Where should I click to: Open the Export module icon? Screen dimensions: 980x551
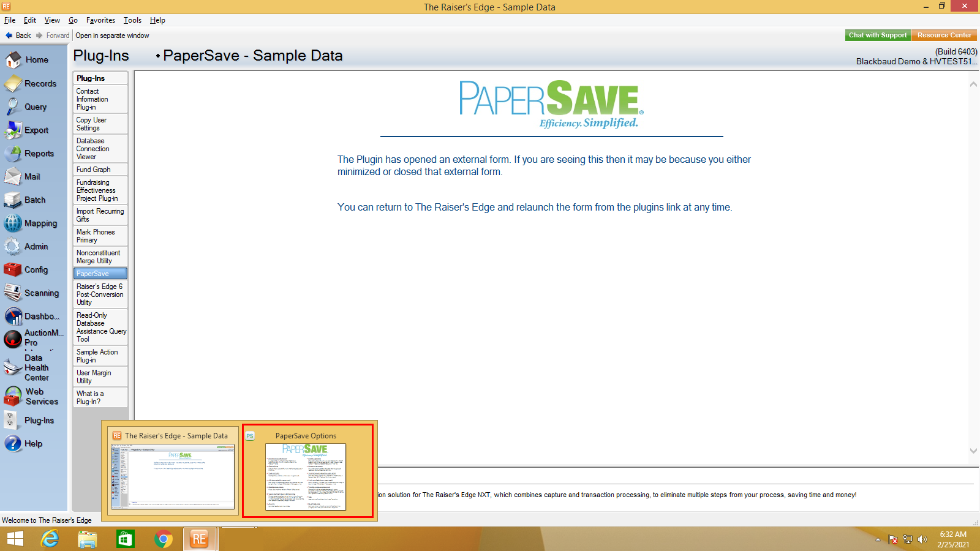tap(13, 130)
